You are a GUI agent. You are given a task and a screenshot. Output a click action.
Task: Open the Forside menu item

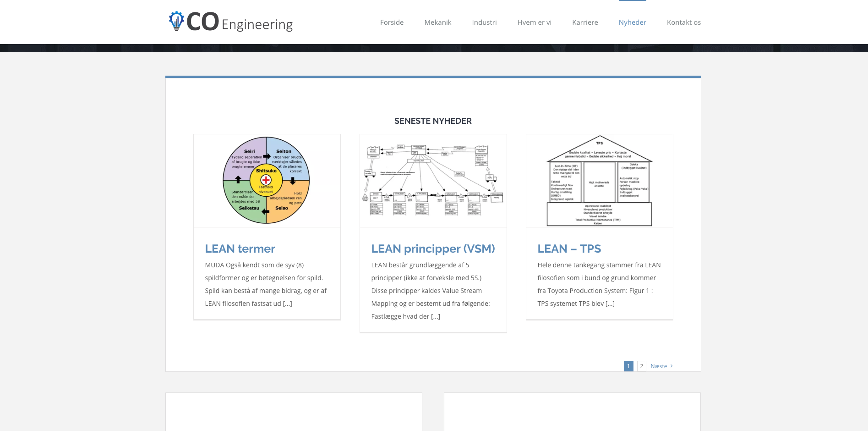pyautogui.click(x=392, y=22)
